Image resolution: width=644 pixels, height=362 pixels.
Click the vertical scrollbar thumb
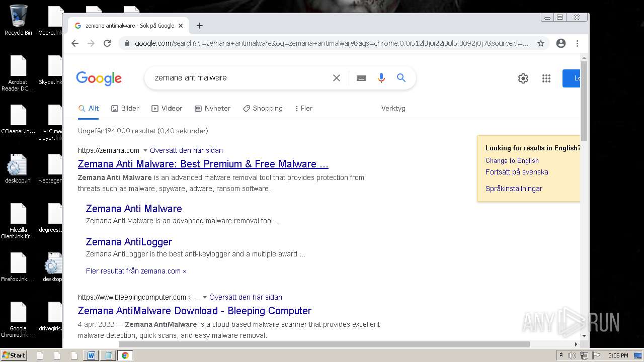coord(584,101)
